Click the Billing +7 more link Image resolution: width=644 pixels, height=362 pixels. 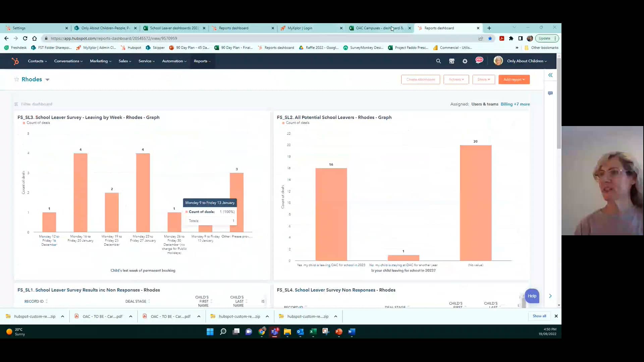coord(515,104)
